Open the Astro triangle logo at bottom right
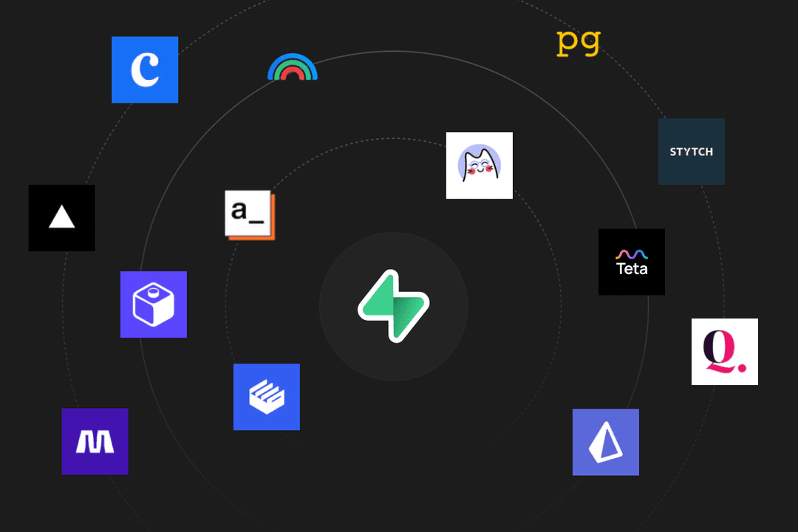798x532 pixels. tap(605, 442)
